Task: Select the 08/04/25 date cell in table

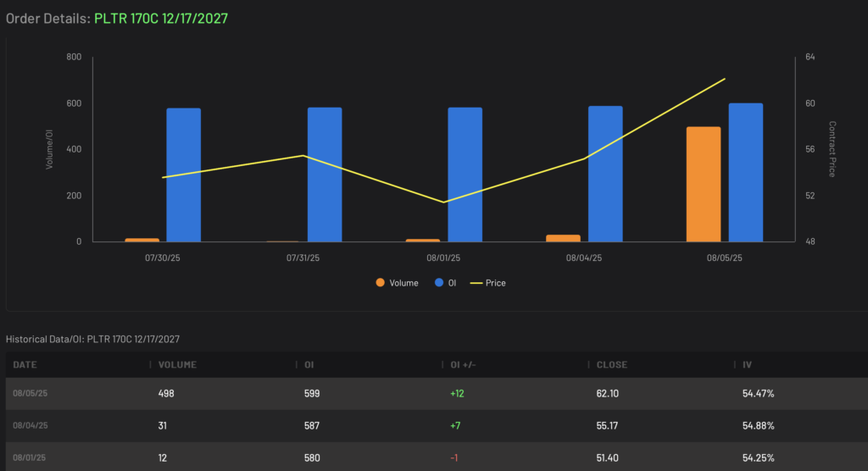Action: click(31, 425)
